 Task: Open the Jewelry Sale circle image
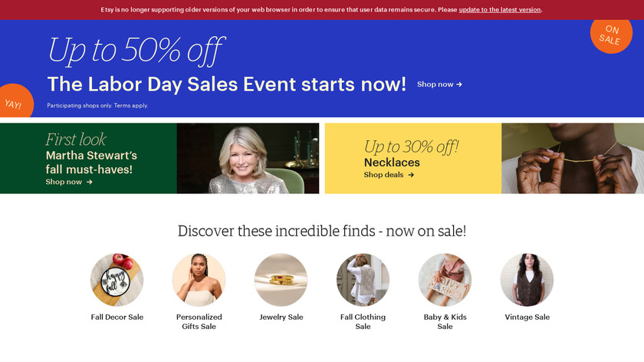click(x=281, y=280)
